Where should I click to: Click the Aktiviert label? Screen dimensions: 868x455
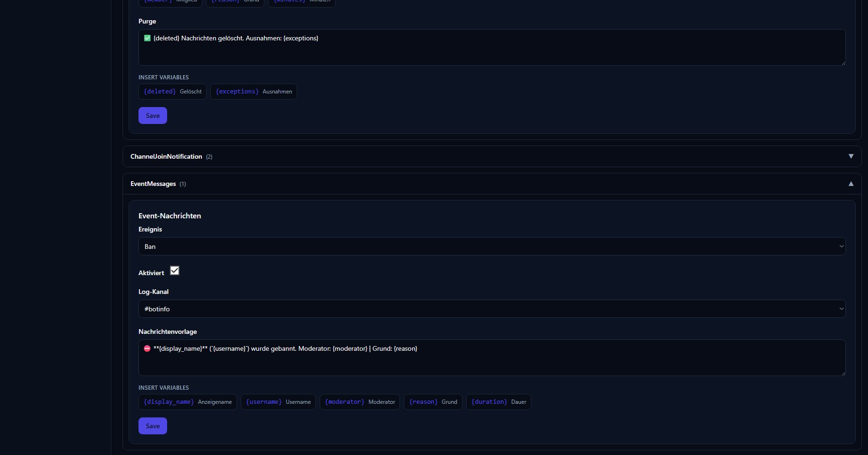[151, 273]
